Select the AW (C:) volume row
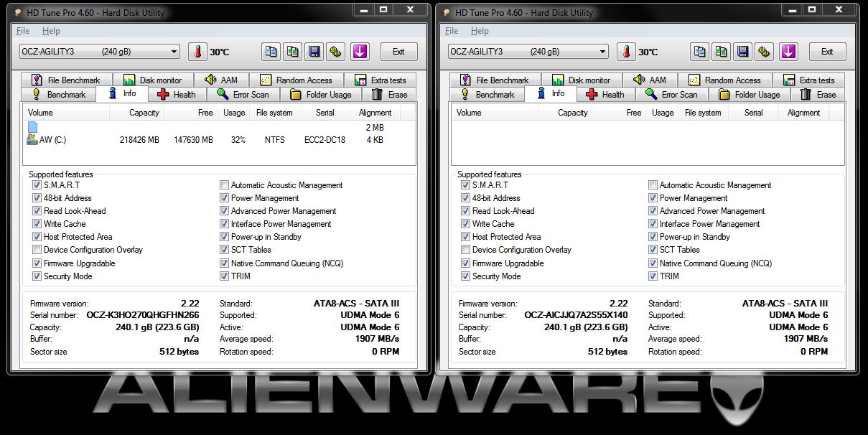Screen dimensions: 868x435 (218, 140)
